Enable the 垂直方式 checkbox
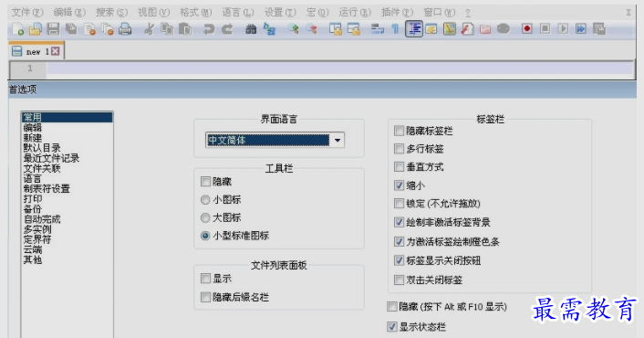 tap(399, 166)
